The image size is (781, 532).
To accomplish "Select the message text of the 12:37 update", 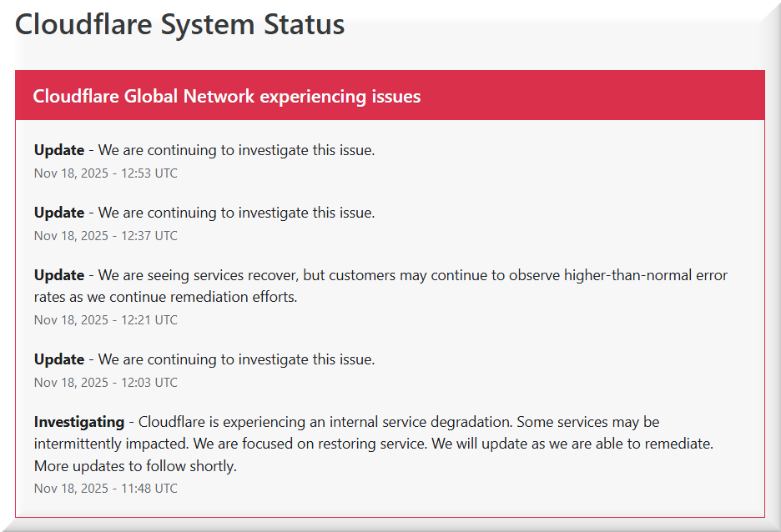I will (236, 213).
